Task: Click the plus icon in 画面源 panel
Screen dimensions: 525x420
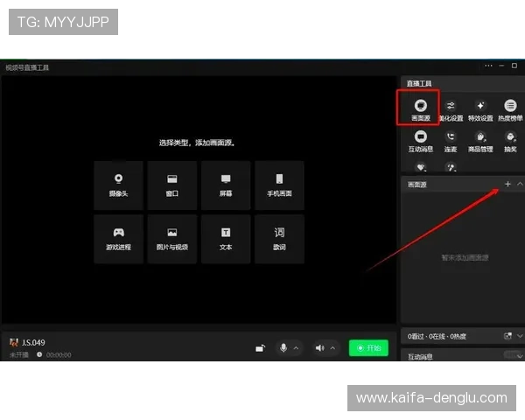Action: pos(507,185)
